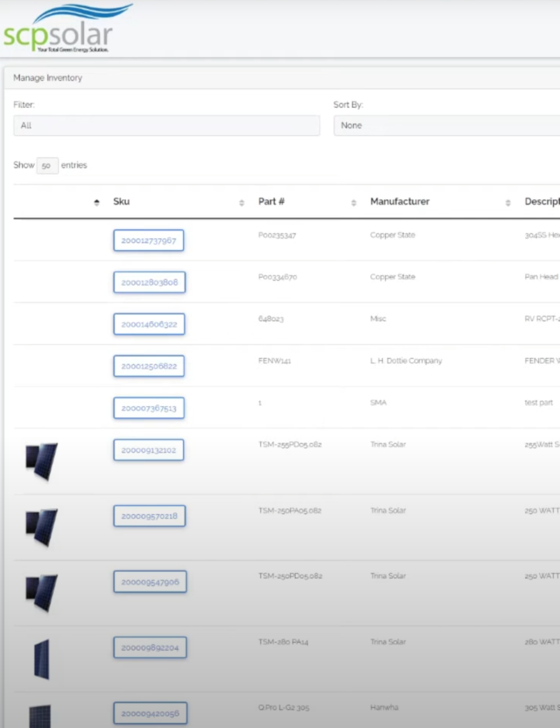
Task: Select part number Q.Pro L-G2 305
Action: pos(284,708)
